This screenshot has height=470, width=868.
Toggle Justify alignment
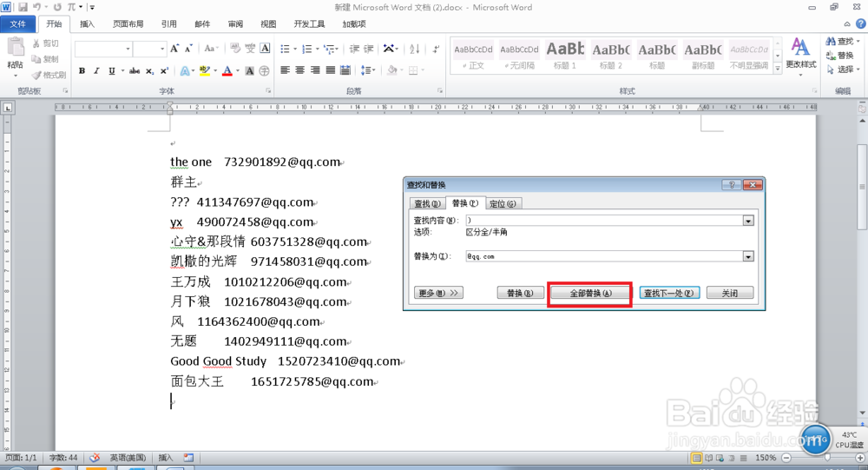tap(330, 70)
